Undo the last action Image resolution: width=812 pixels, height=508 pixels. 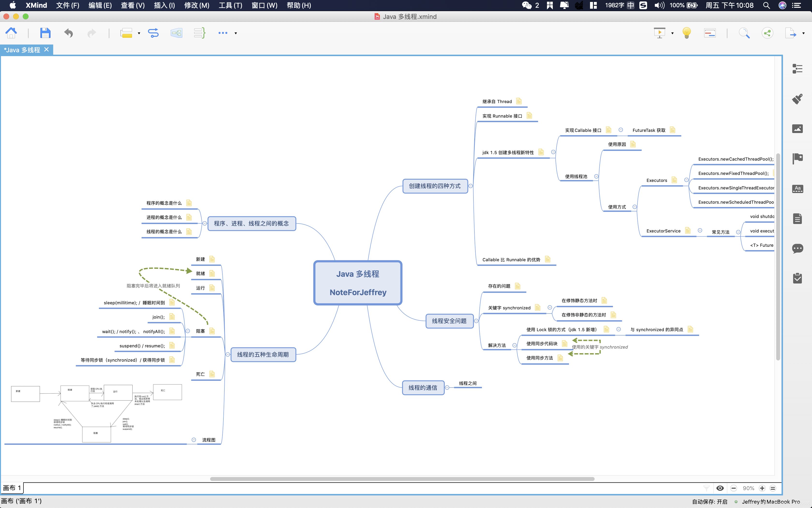click(68, 33)
